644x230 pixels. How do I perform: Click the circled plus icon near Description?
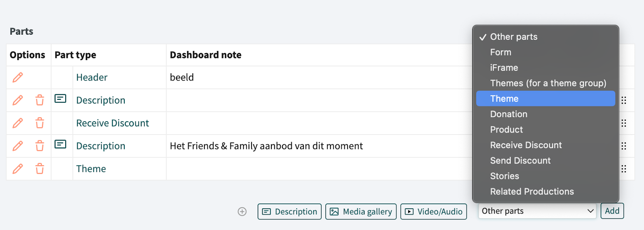click(x=242, y=212)
